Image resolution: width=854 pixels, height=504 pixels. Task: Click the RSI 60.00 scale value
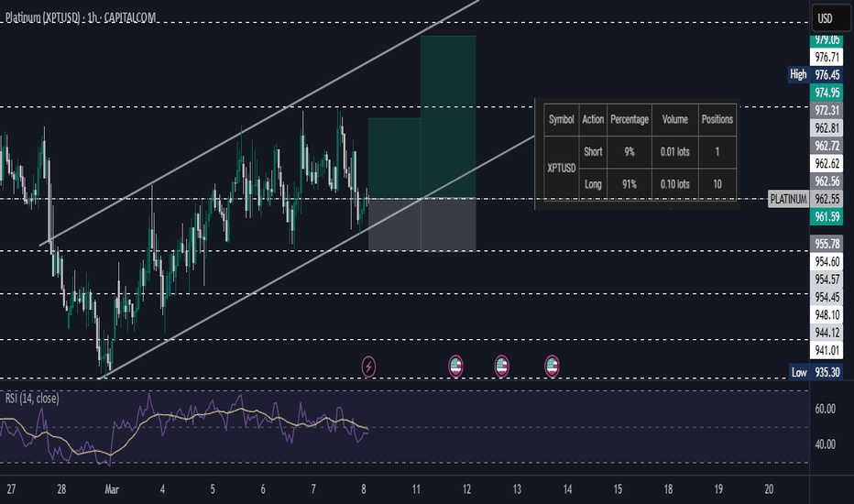tap(825, 410)
